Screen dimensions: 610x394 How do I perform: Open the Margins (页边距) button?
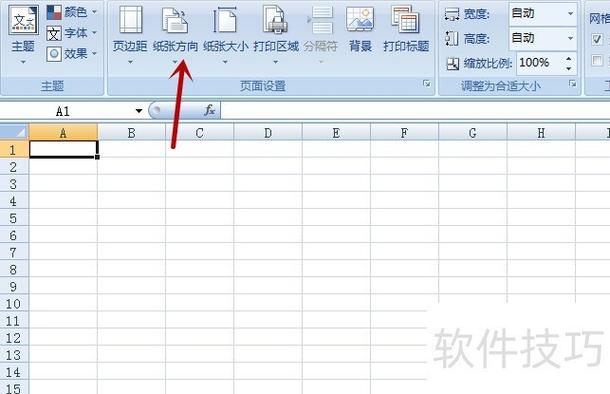130,33
